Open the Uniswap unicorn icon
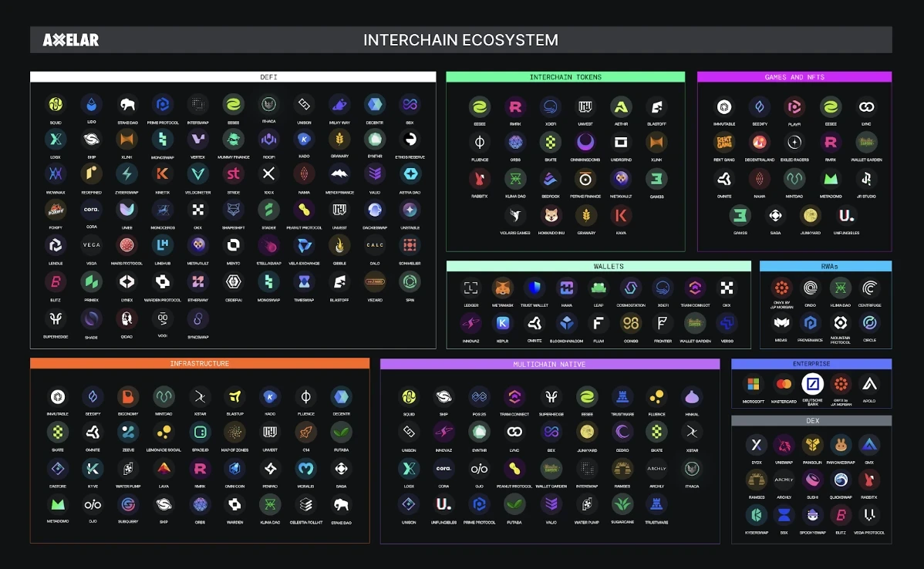 [784, 444]
